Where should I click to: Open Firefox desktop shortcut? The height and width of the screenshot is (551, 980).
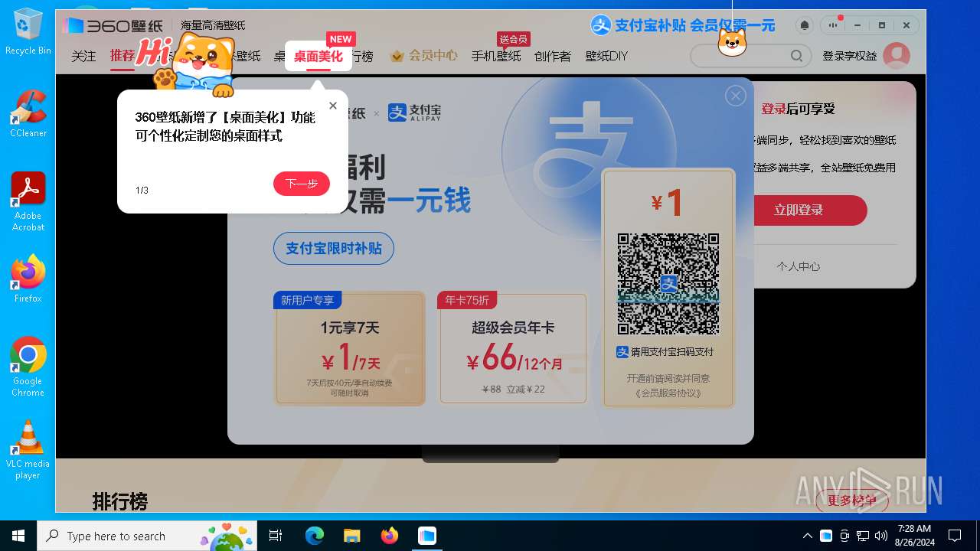click(28, 279)
